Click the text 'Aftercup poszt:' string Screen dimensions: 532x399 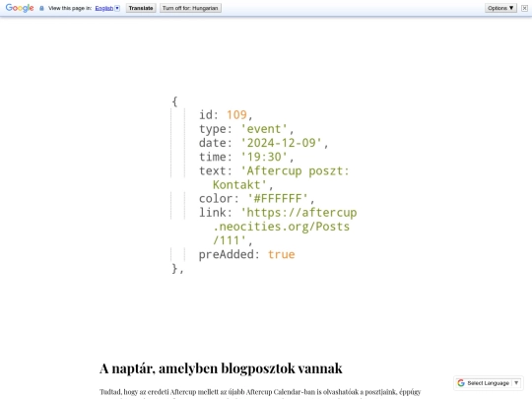pyautogui.click(x=295, y=170)
